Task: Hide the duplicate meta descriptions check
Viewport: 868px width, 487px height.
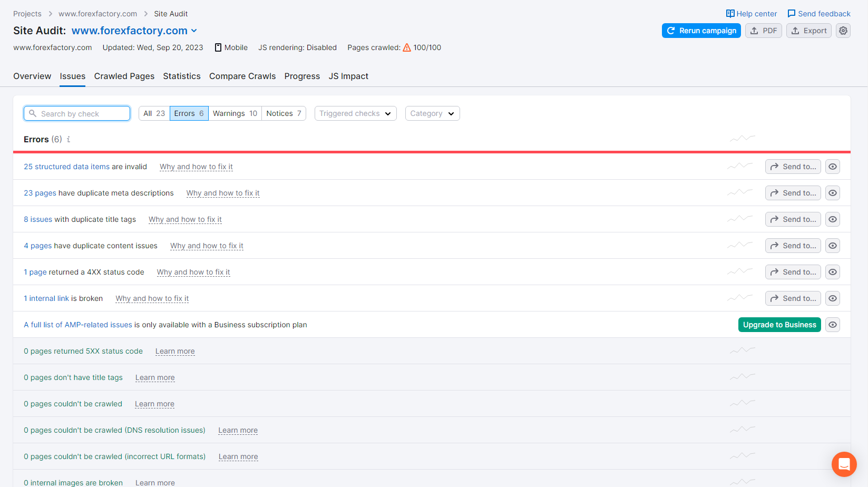Action: point(833,193)
